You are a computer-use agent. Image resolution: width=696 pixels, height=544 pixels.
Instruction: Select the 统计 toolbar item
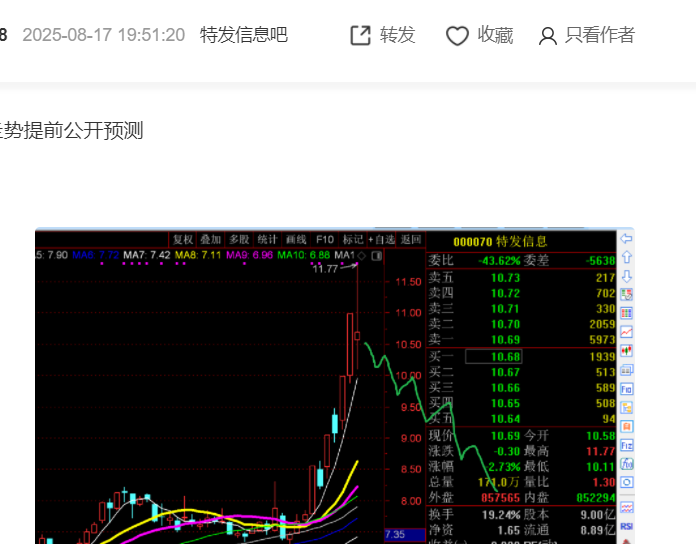pos(267,240)
